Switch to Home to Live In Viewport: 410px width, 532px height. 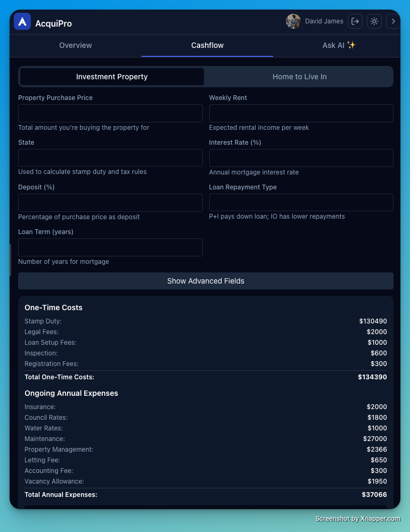click(299, 77)
